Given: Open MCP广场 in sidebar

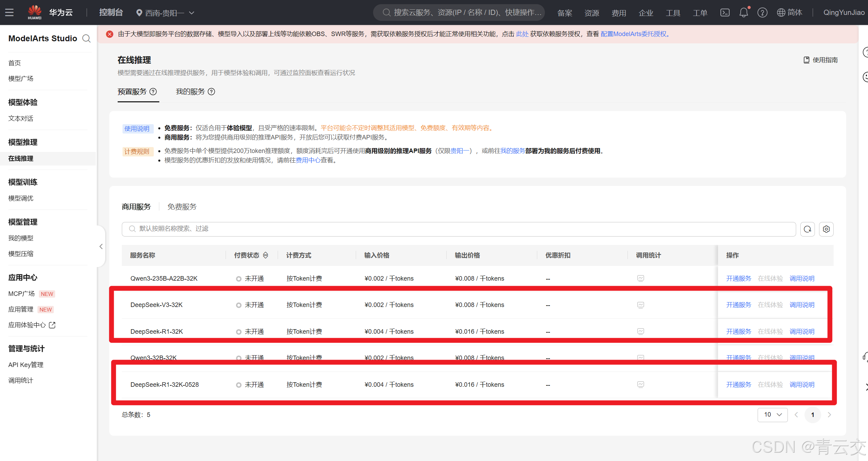Looking at the screenshot, I should (x=22, y=294).
